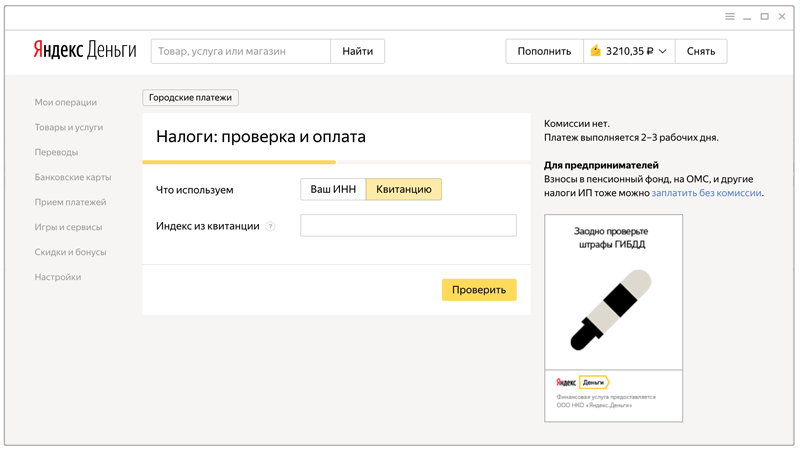Maximize the window
Screen dimensions: 800x451
point(764,16)
